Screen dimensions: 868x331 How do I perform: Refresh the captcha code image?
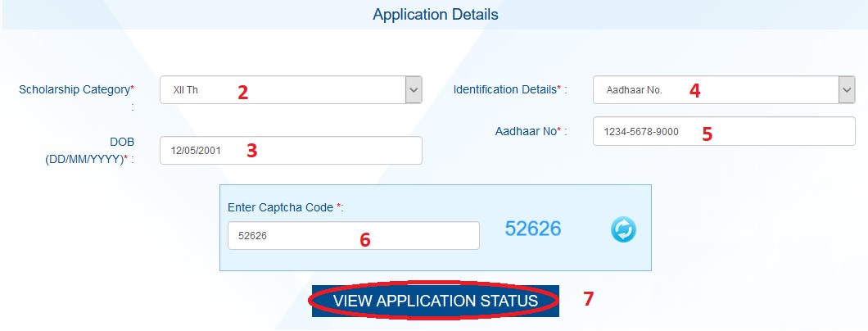tap(623, 230)
